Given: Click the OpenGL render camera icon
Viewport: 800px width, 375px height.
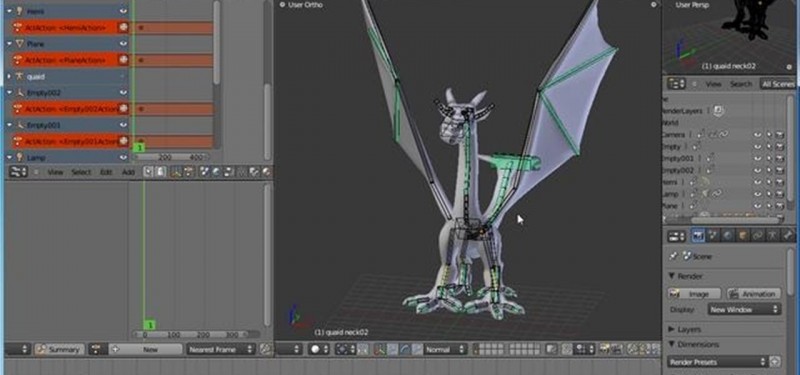Looking at the screenshot, I should tap(605, 349).
